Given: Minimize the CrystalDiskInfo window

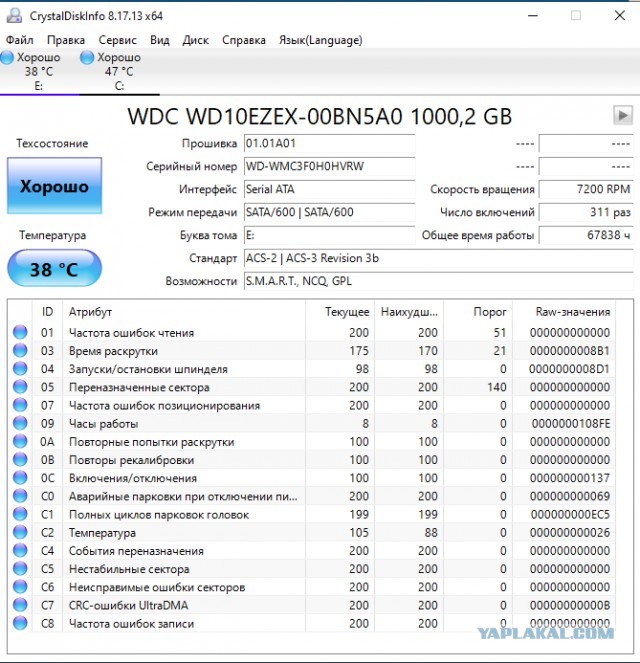Looking at the screenshot, I should pyautogui.click(x=533, y=16).
